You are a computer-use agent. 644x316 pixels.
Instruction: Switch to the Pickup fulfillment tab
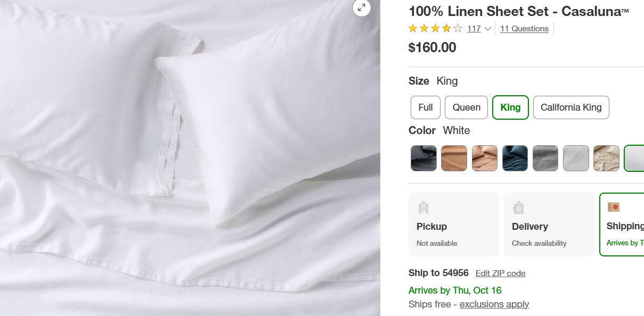[453, 224]
